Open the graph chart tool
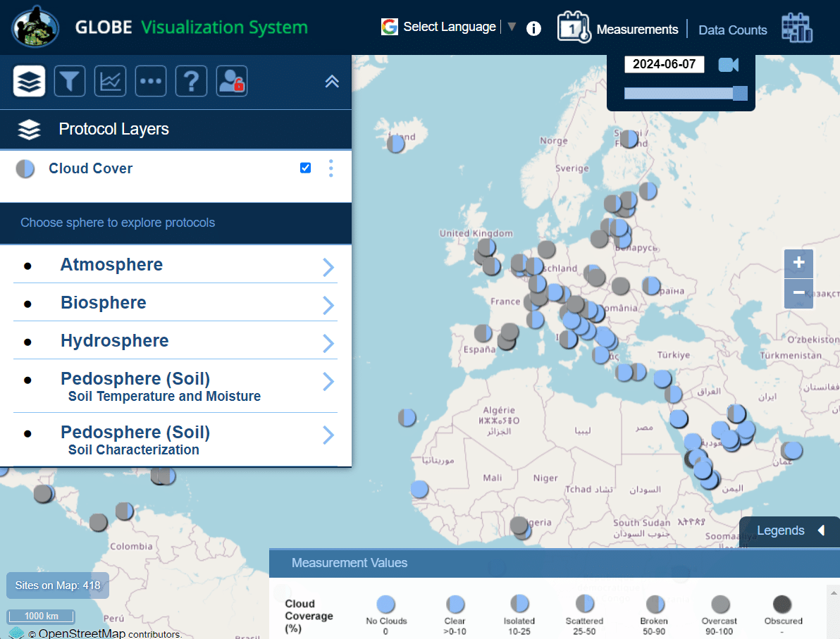 click(110, 81)
